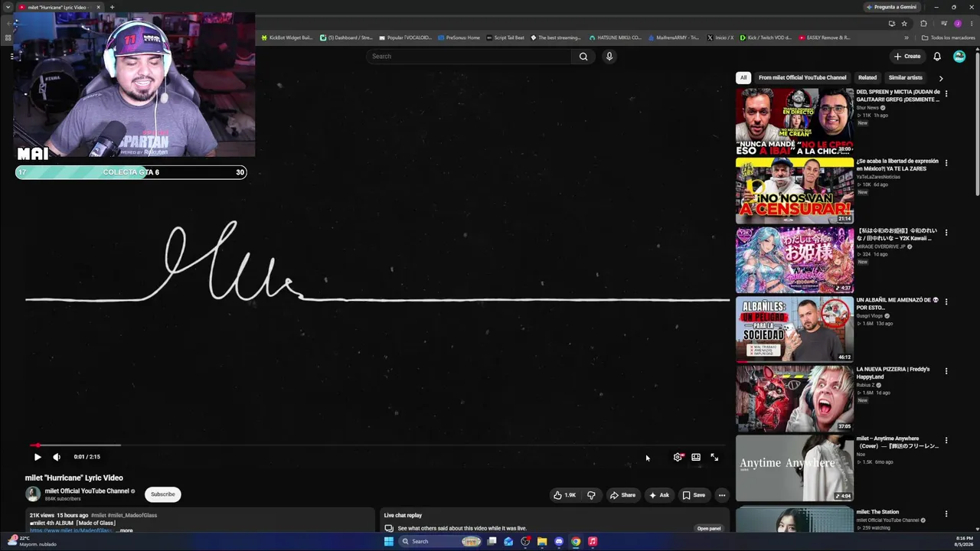The image size is (980, 551).
Task: Show hidden bookmarks with chevron
Action: coord(906,37)
